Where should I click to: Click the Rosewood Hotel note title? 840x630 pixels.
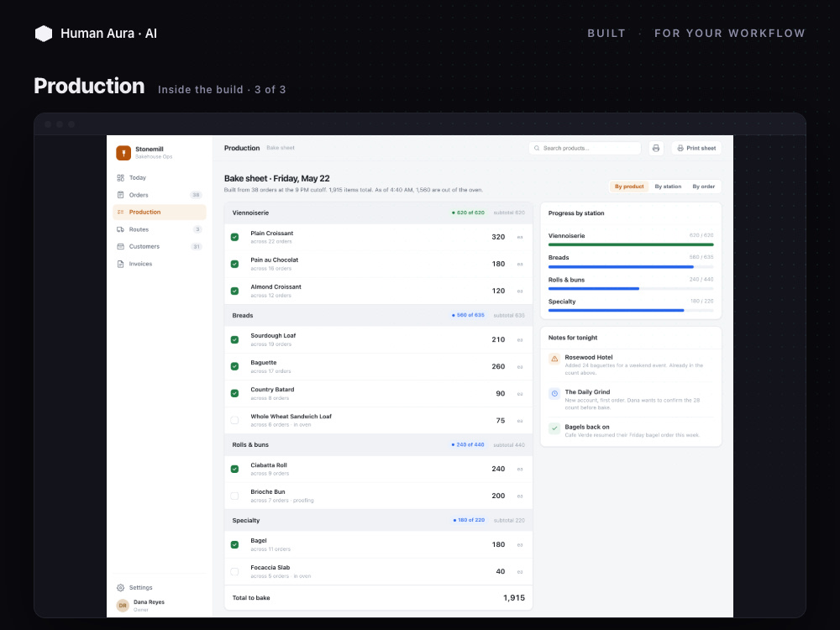[588, 357]
